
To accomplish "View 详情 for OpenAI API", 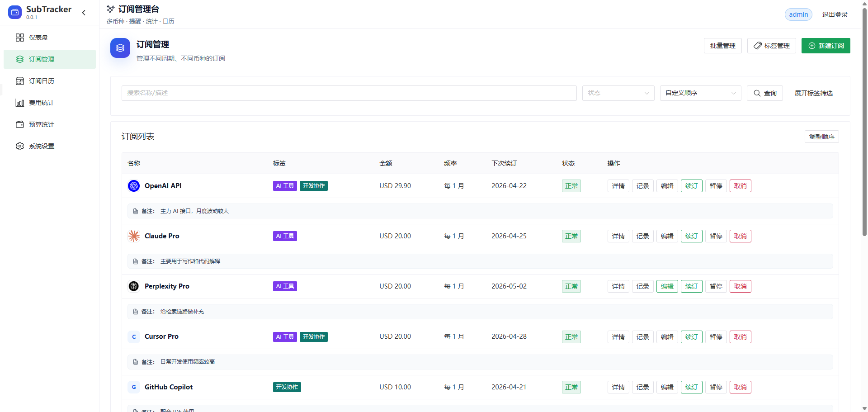I will pyautogui.click(x=618, y=186).
